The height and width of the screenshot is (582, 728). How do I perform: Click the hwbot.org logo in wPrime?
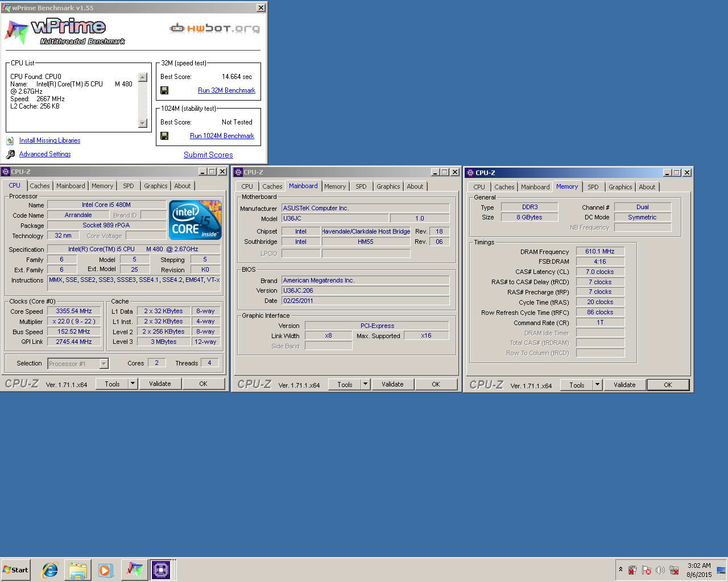pos(215,28)
